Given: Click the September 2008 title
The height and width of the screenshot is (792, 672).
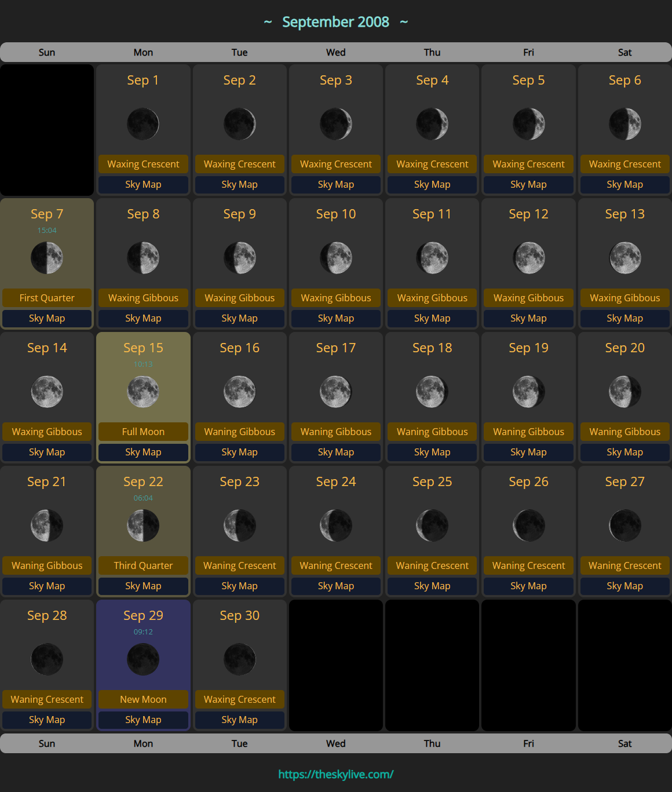Looking at the screenshot, I should click(x=336, y=22).
